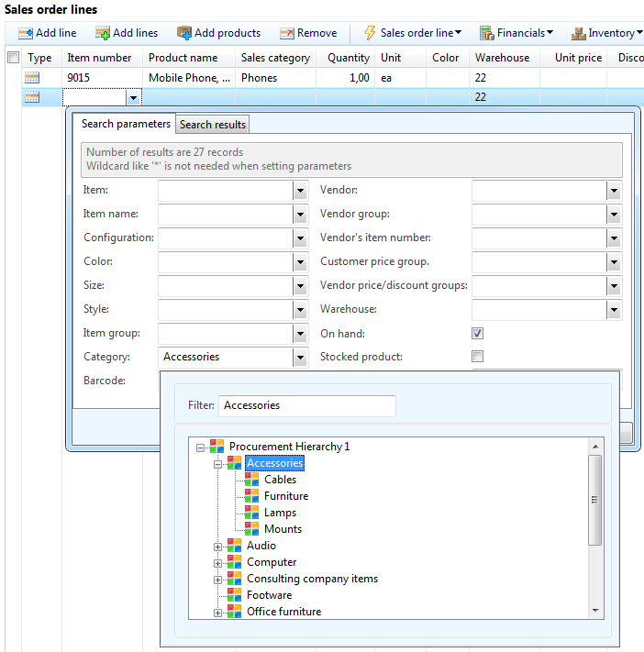Click the line type icon for item 9015

32,77
